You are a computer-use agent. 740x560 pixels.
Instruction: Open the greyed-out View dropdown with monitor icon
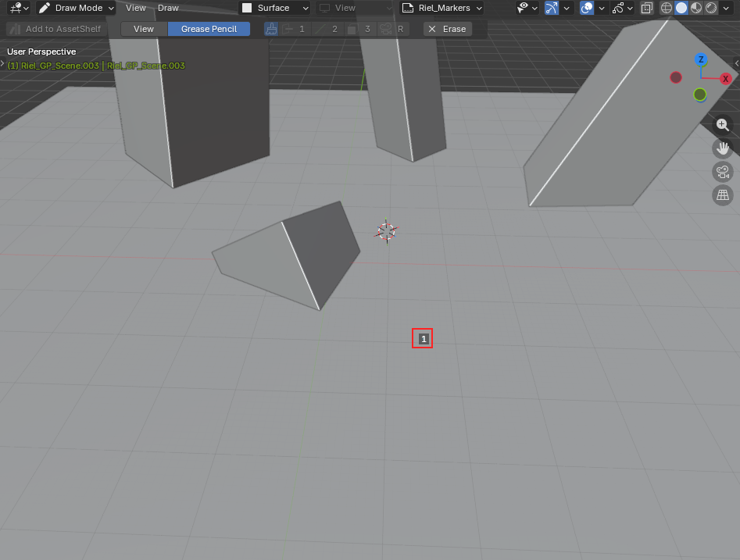click(x=354, y=8)
